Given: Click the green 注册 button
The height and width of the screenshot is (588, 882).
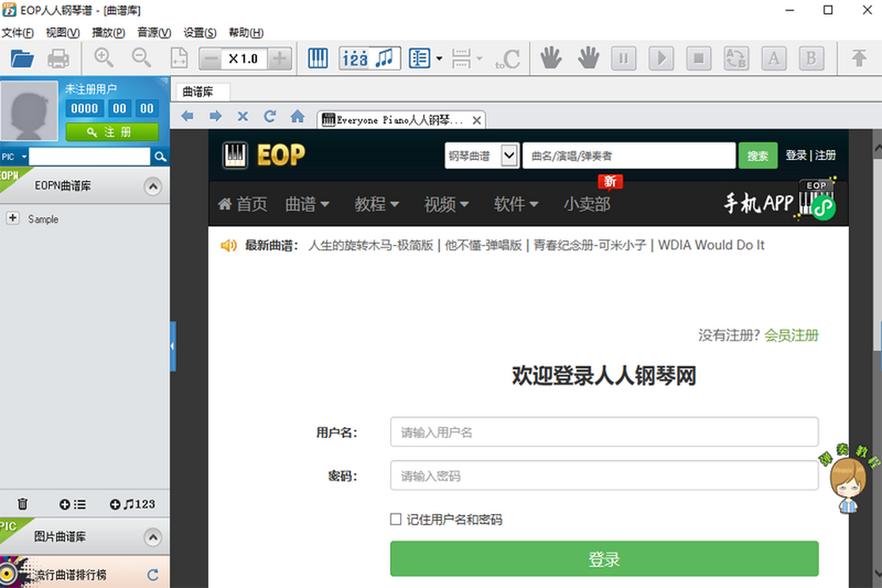Looking at the screenshot, I should 112,132.
